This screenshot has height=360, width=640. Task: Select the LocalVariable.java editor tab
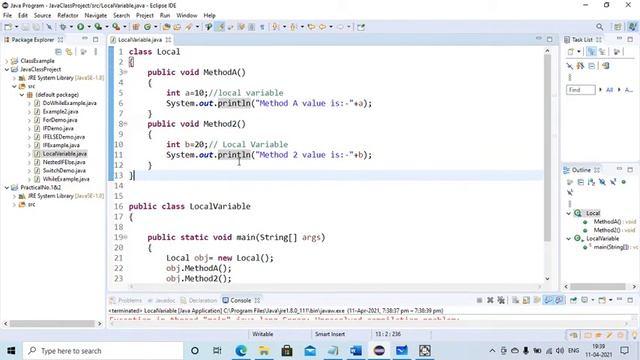[140, 40]
